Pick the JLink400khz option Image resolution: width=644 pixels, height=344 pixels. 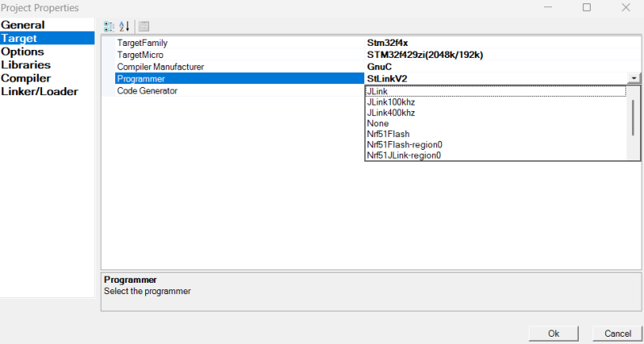tap(391, 113)
